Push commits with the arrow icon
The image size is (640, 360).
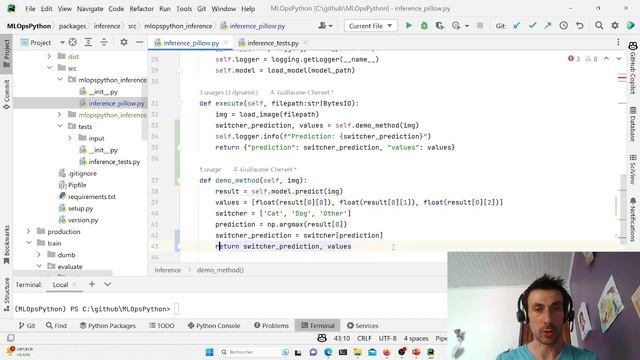(548, 26)
